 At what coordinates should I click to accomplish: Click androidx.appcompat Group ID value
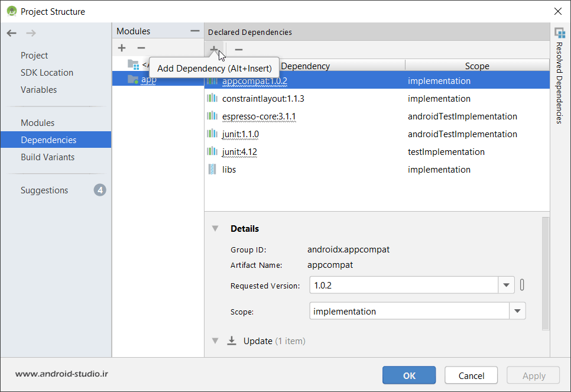click(348, 250)
